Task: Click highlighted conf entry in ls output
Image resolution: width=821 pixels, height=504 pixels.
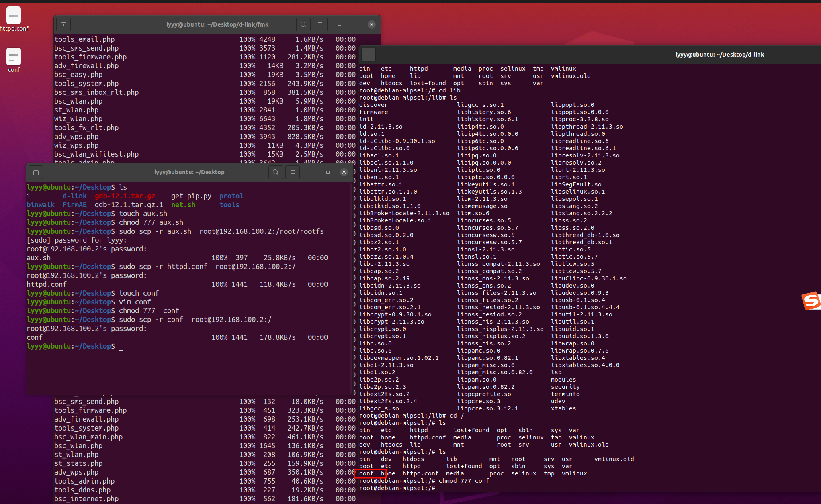Action: 366,473
